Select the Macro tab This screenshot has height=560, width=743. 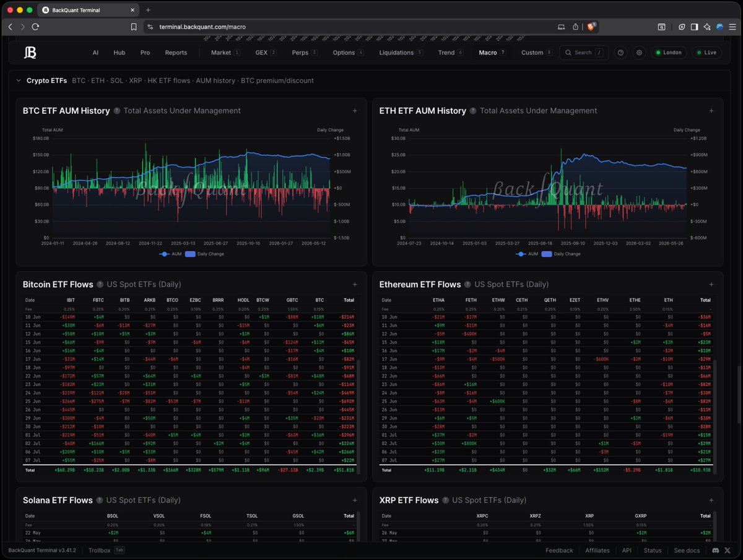pos(492,53)
